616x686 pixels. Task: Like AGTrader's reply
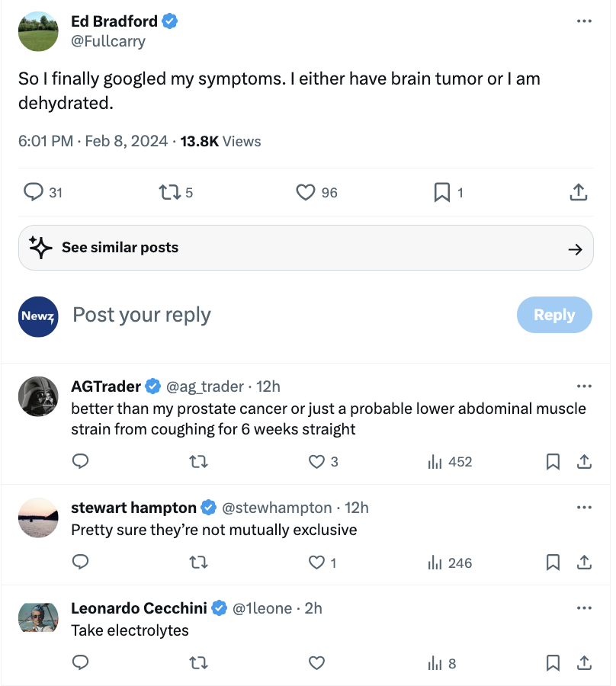(316, 462)
